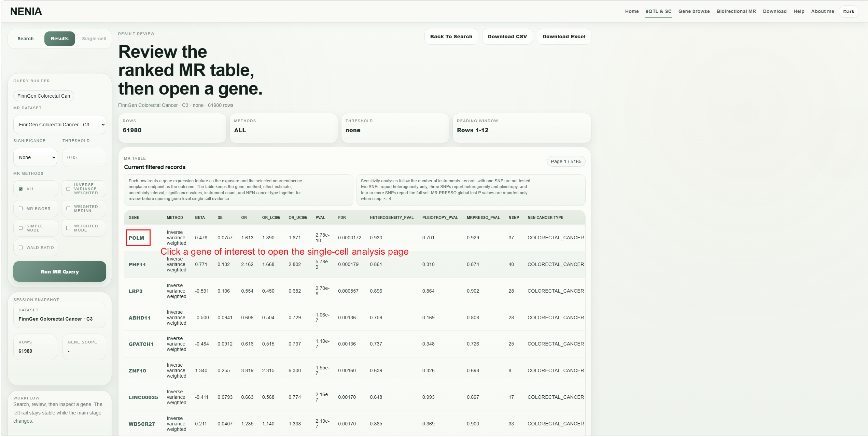The image size is (868, 437).
Task: Click LINC00035's pleiotropy value 0.993
Action: [429, 397]
